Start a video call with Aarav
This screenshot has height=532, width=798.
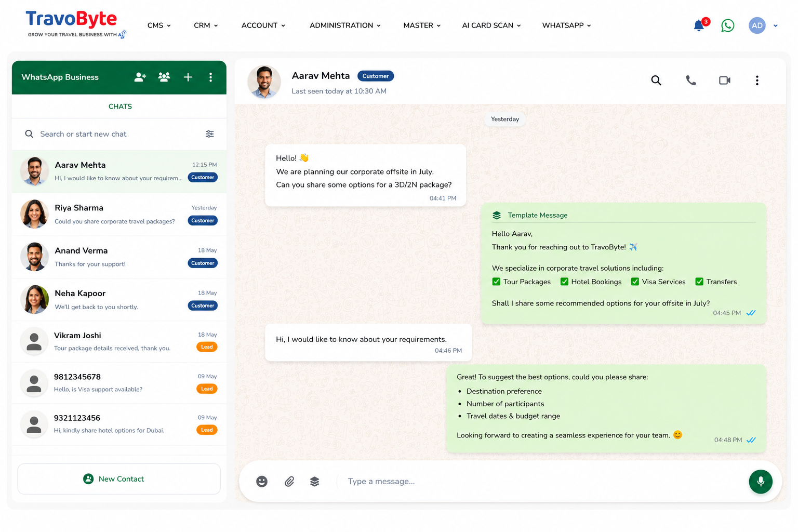coord(725,81)
